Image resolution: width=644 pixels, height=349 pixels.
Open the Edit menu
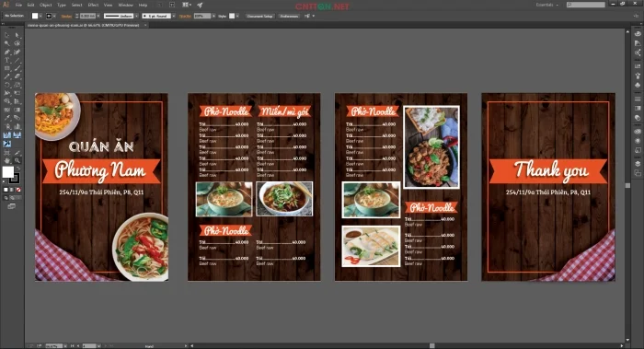coord(30,5)
